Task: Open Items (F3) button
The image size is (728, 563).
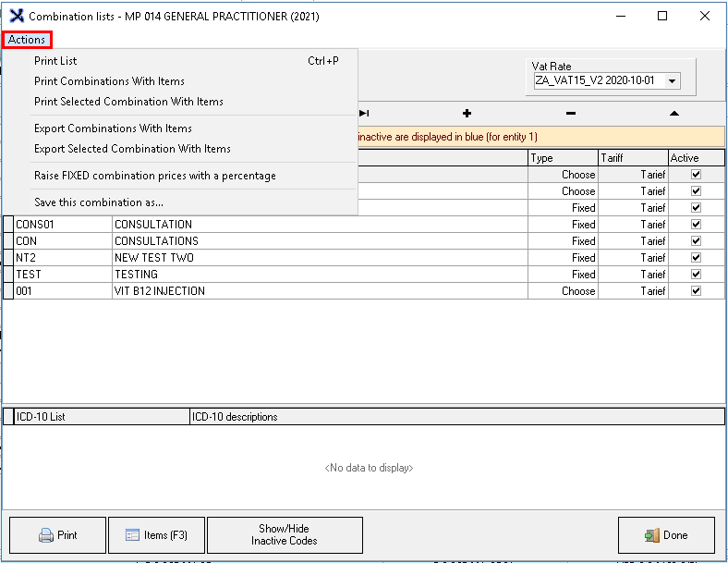Action: pyautogui.click(x=156, y=535)
